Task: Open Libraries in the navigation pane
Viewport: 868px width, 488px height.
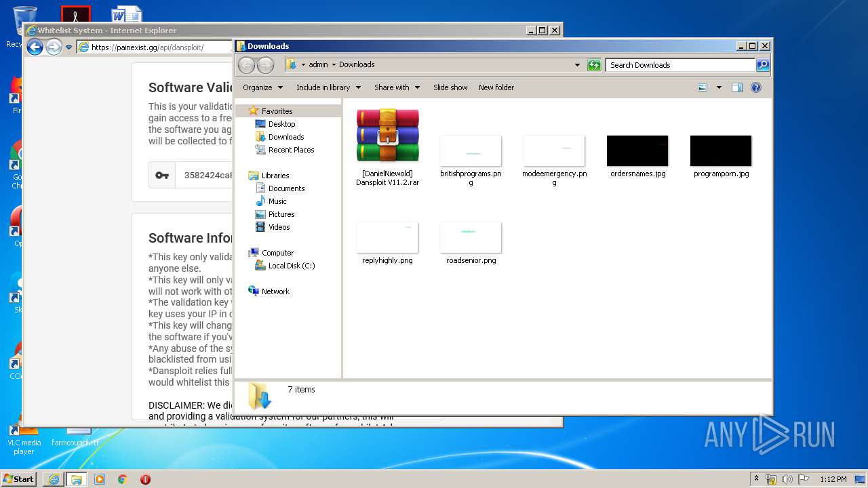Action: point(275,176)
